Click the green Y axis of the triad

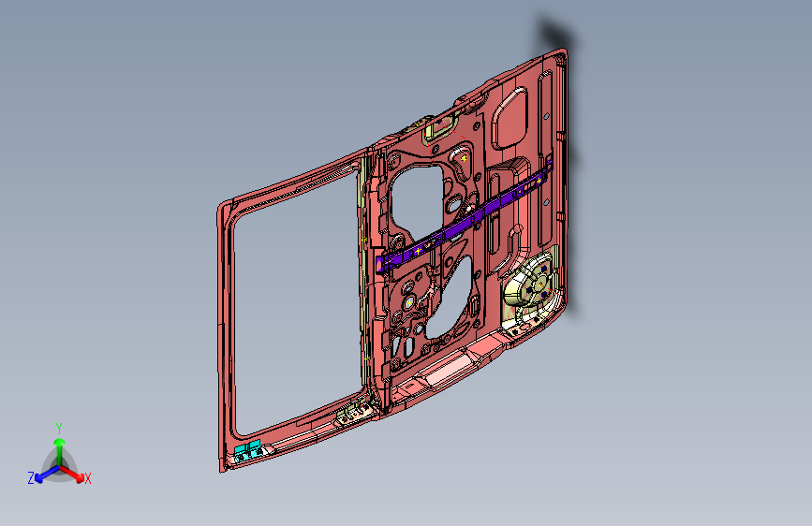[x=60, y=452]
